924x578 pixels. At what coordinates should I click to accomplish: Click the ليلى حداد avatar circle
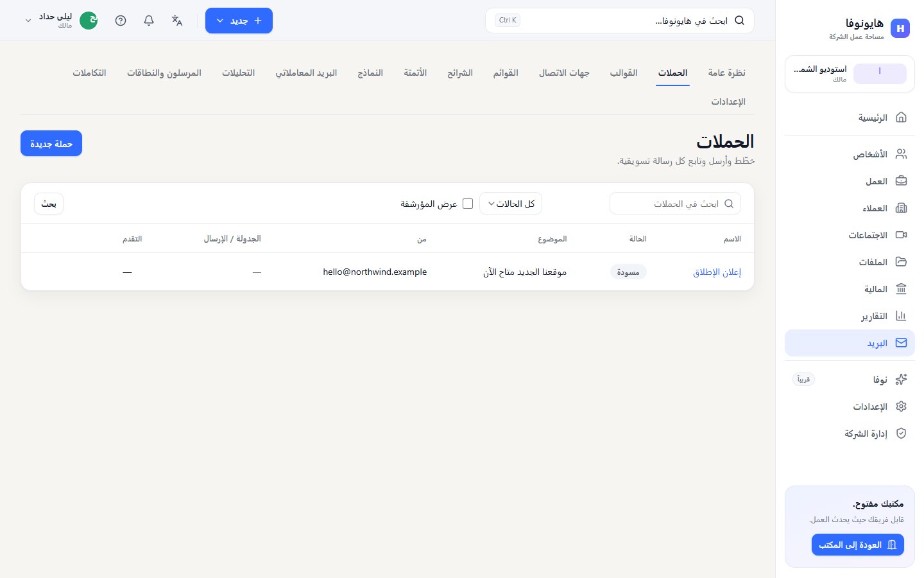89,21
